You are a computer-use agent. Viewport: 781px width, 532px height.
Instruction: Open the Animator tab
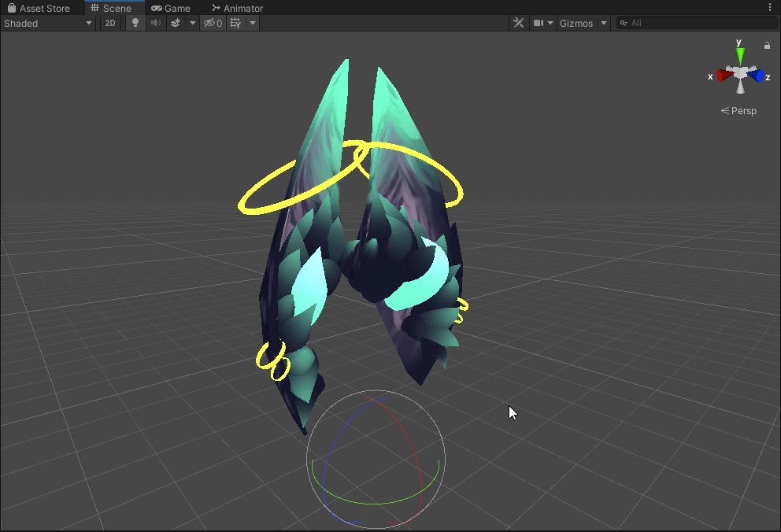(237, 8)
